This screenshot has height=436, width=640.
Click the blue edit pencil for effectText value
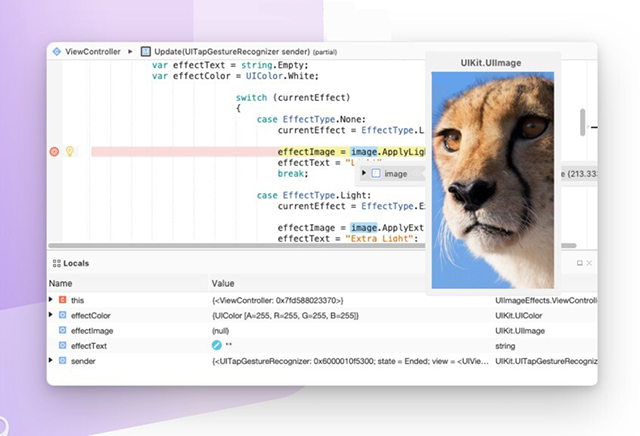[x=216, y=345]
